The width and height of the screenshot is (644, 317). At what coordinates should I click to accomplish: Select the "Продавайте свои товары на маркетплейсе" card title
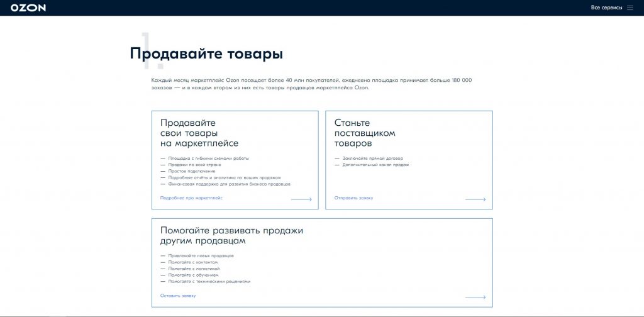pyautogui.click(x=199, y=133)
